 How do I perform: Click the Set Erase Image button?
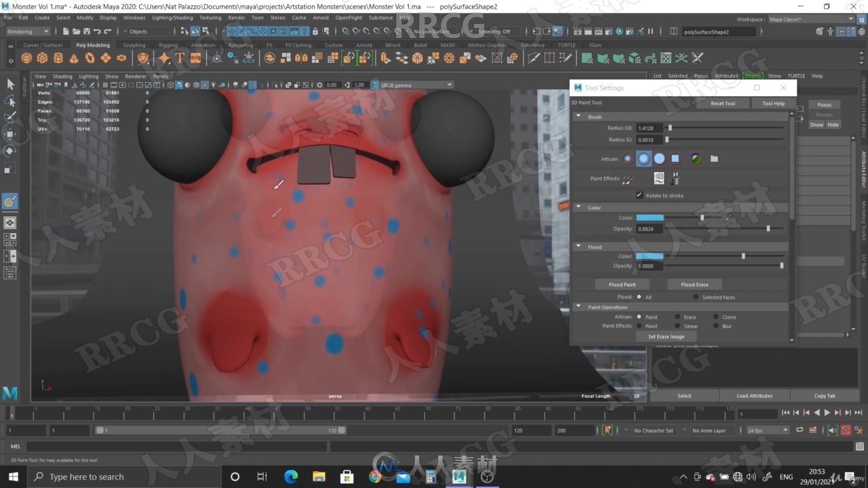pyautogui.click(x=666, y=336)
